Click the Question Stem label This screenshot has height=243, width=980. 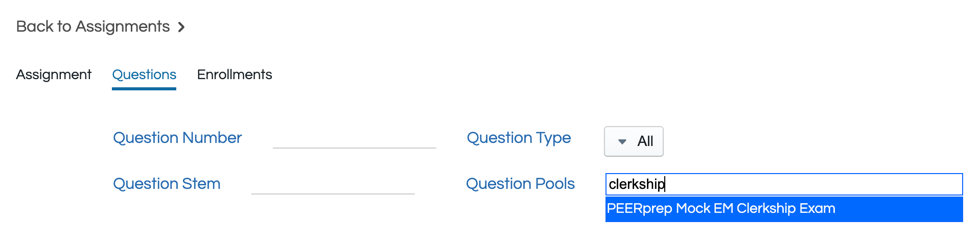click(167, 184)
